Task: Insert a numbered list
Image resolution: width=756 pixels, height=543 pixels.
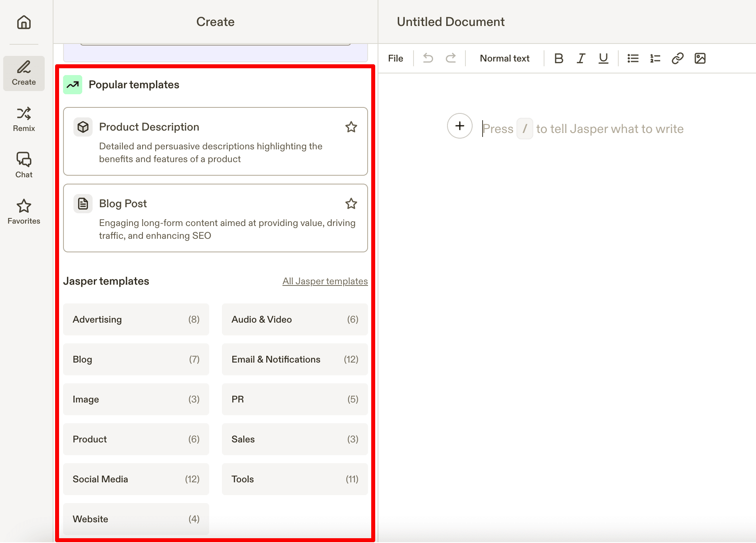Action: click(655, 58)
